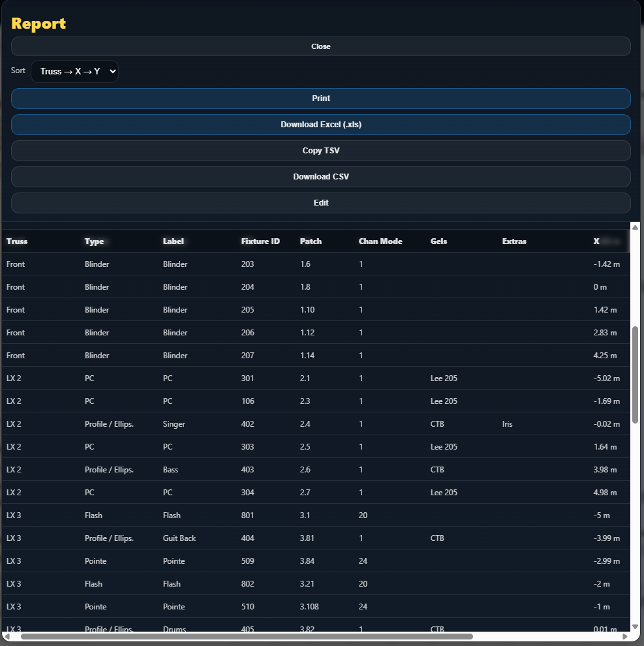644x646 pixels.
Task: Click the Gels column header
Action: pos(438,241)
